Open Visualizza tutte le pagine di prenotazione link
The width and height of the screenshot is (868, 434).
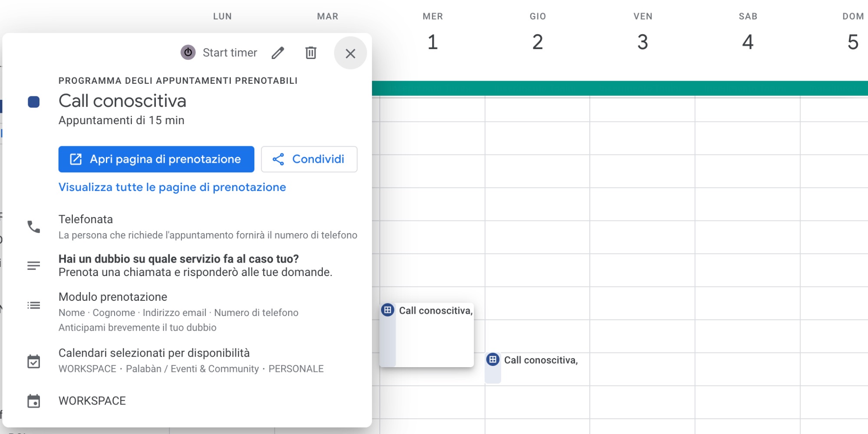pyautogui.click(x=172, y=187)
